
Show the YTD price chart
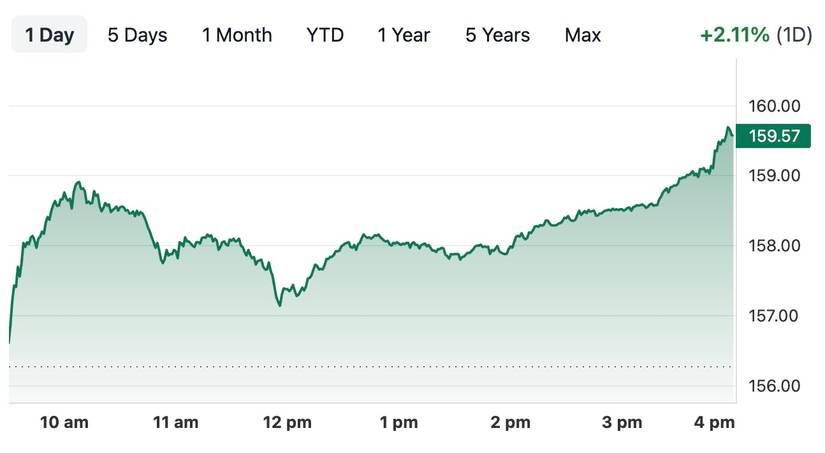[325, 35]
